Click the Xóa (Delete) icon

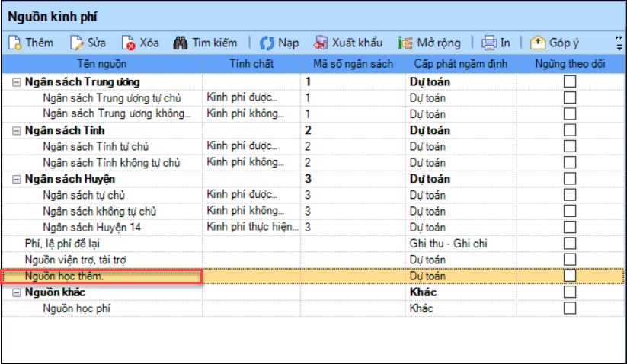(x=129, y=43)
